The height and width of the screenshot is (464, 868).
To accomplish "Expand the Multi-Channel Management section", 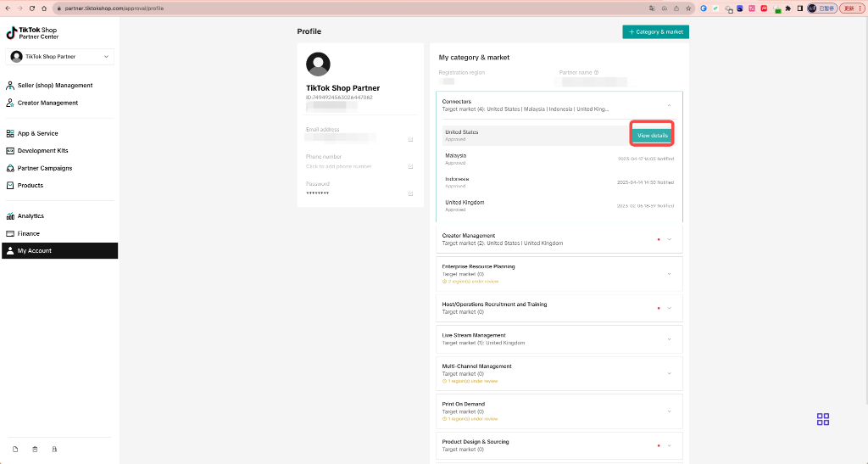I will [x=670, y=374].
